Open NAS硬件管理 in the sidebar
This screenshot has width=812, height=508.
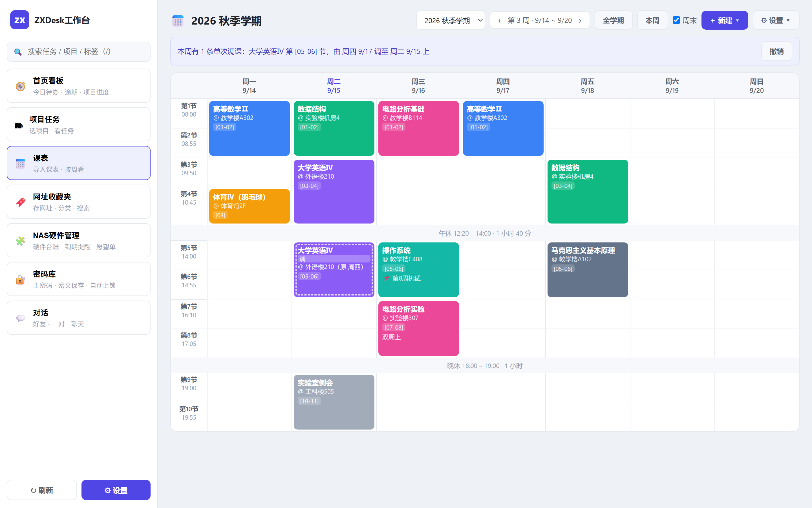[78, 240]
